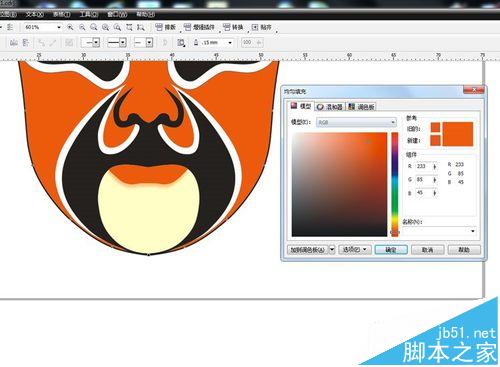
Task: Open the 窗口 (Window) menu
Action: point(117,14)
